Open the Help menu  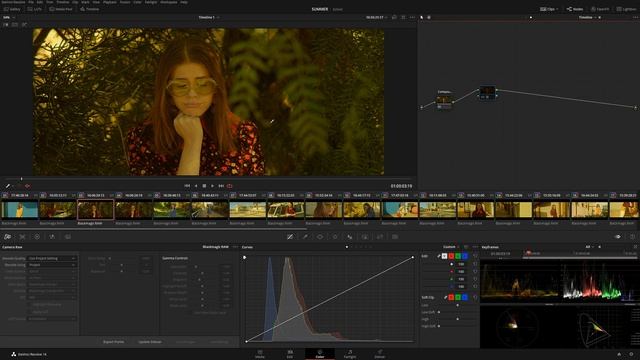point(184,2)
